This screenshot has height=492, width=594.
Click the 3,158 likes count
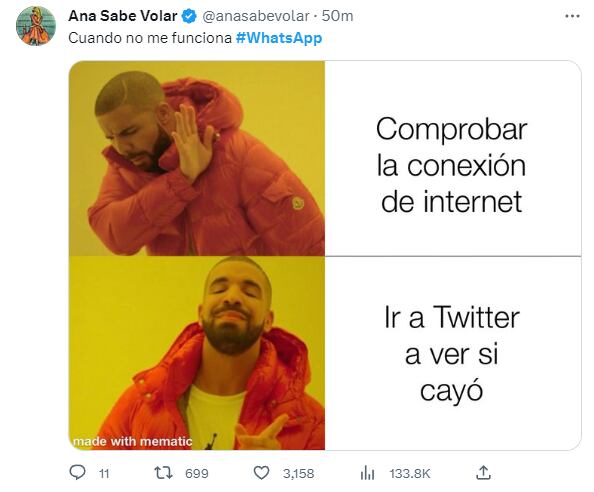299,473
